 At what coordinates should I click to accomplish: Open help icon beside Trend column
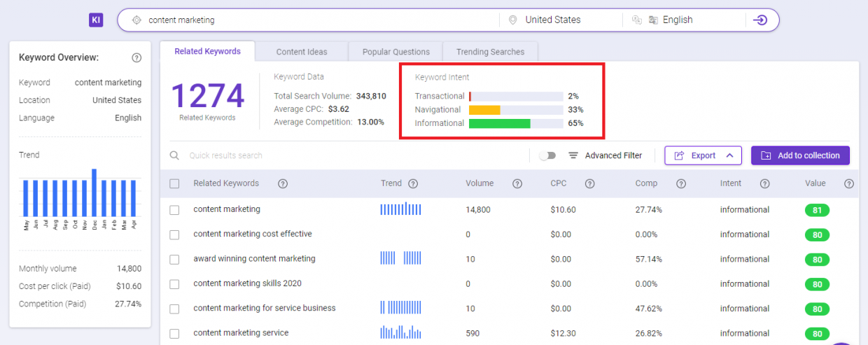click(413, 184)
